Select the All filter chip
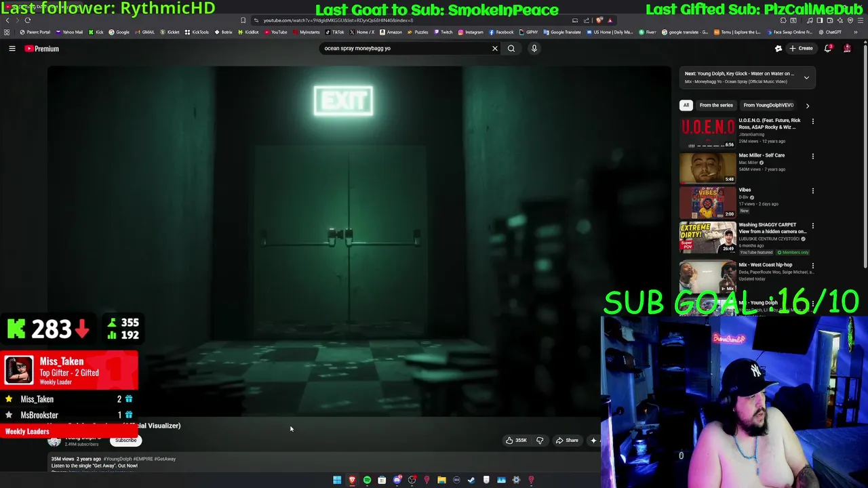Viewport: 868px width, 488px height. pos(686,105)
